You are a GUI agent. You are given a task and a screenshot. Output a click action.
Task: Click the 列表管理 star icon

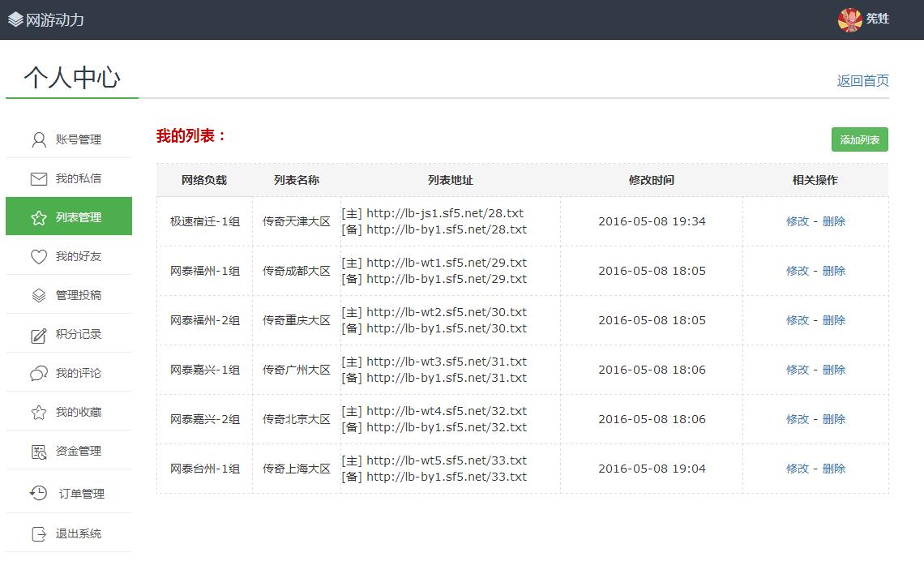(x=39, y=217)
